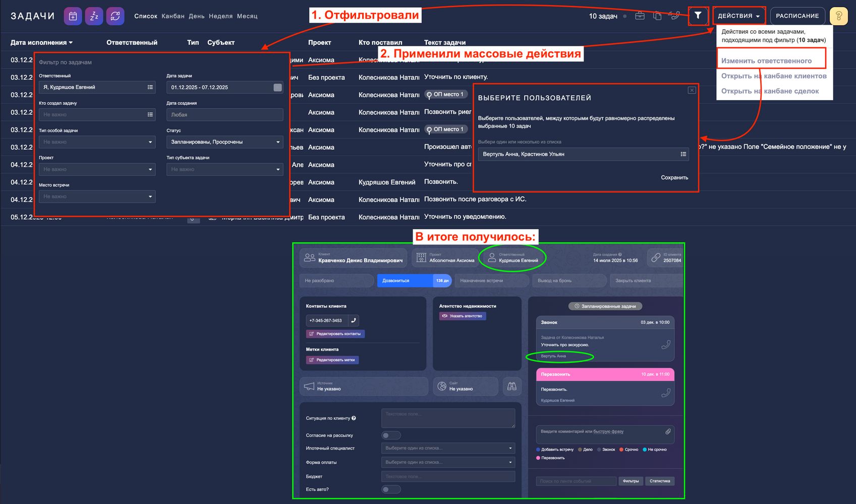Click the briefcase icon in top bar
The image size is (856, 504).
pyautogui.click(x=640, y=16)
